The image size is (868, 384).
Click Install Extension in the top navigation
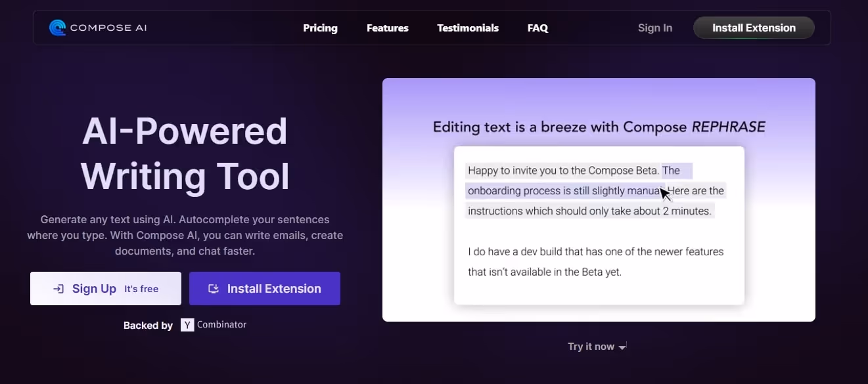(x=754, y=28)
